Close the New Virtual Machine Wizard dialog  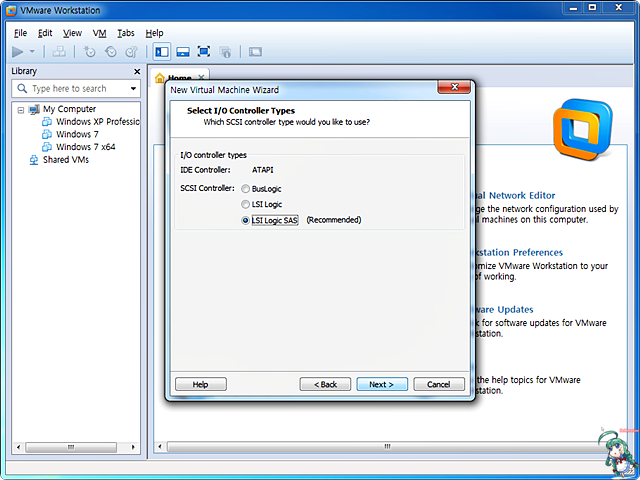tap(454, 87)
